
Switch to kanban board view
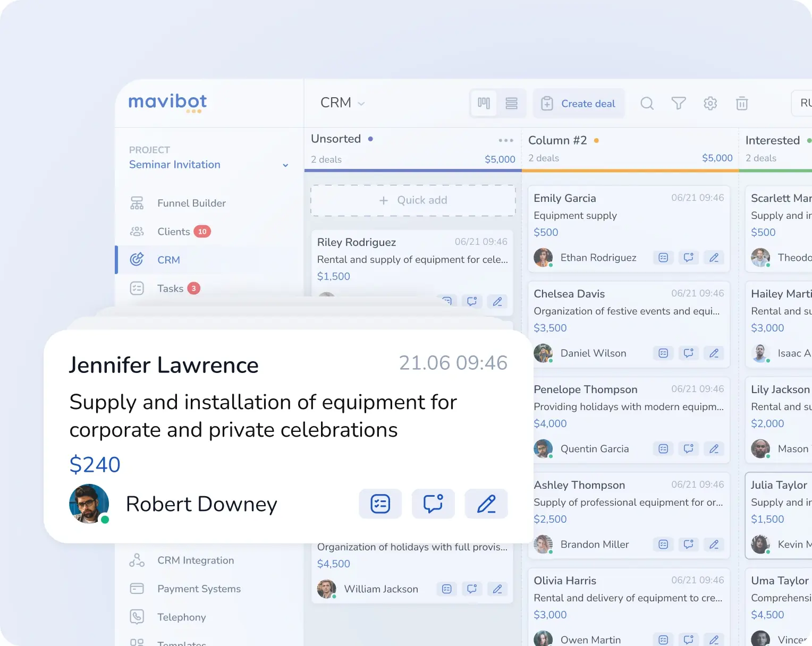coord(484,103)
